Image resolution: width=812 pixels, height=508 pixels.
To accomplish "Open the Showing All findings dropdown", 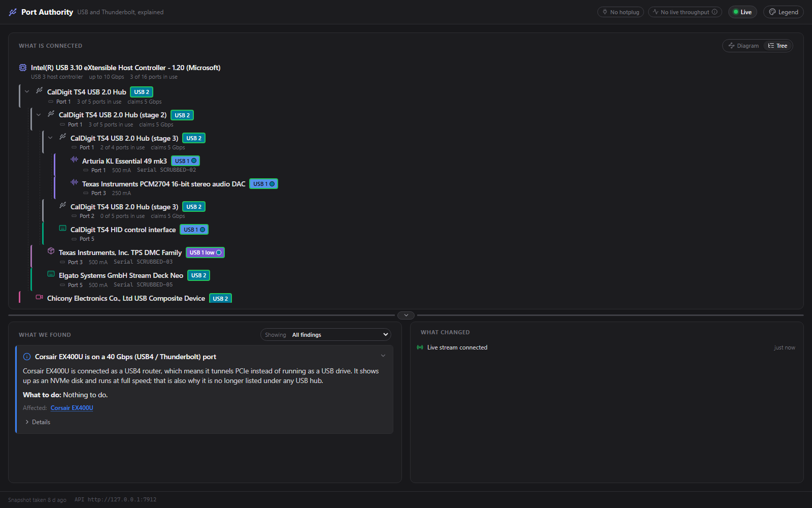I will click(326, 335).
